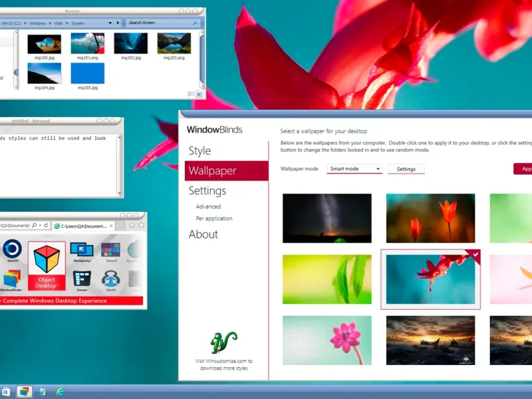Click the Windows breadcrumb in explorer path
Screen dimensions: 532x399
37,23
